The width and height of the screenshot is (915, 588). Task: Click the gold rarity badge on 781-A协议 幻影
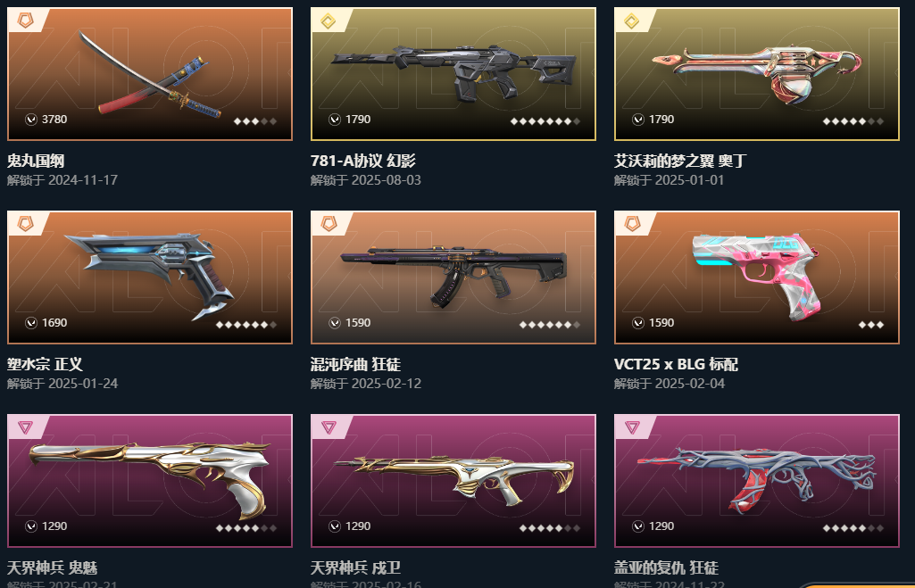(329, 21)
